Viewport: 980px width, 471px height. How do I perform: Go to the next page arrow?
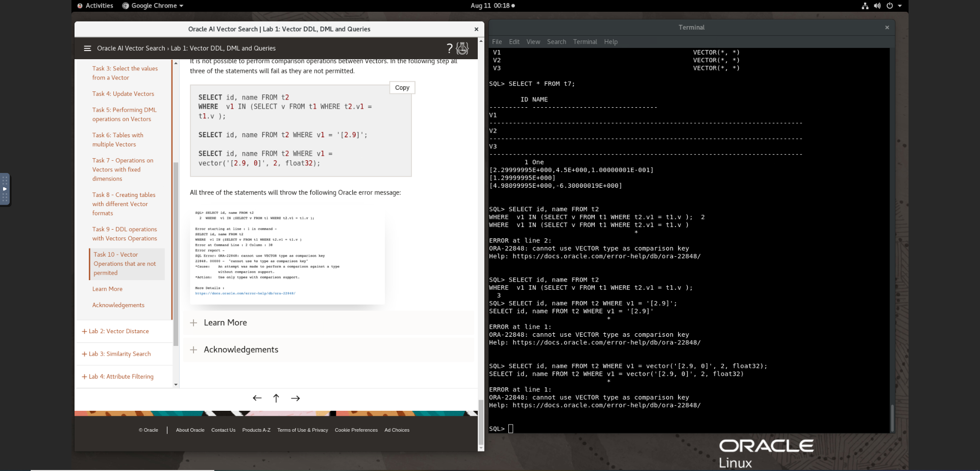point(296,398)
